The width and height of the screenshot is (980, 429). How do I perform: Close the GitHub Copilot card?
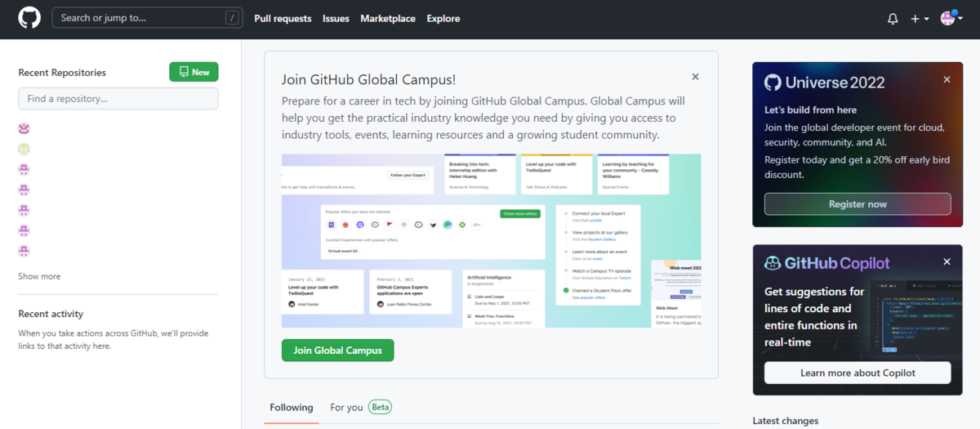click(947, 262)
